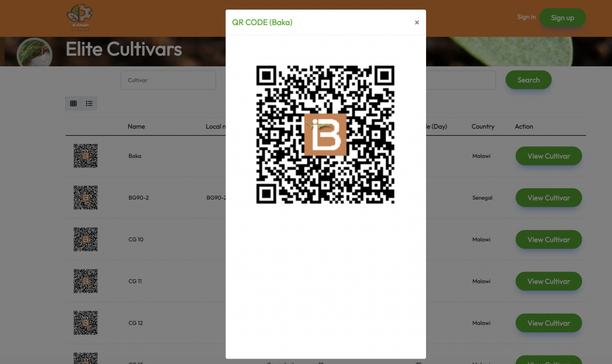Click the round rice image beside Elite Cultivars
The width and height of the screenshot is (612, 364).
click(34, 52)
